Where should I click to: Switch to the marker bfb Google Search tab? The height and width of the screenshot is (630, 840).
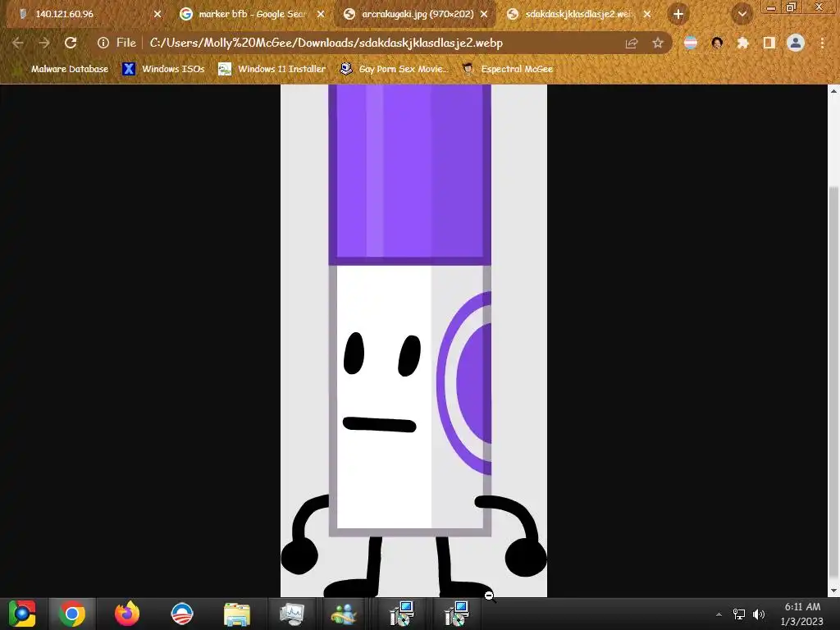click(x=252, y=14)
